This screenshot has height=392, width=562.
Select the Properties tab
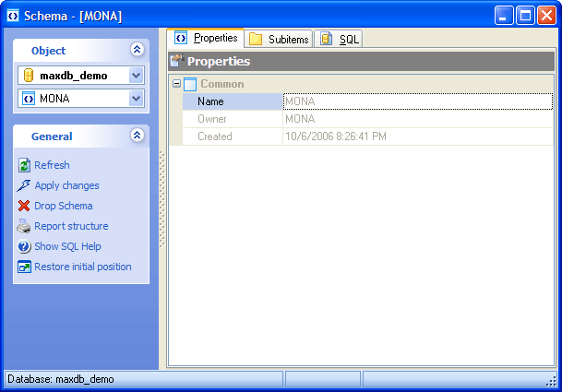tap(206, 39)
